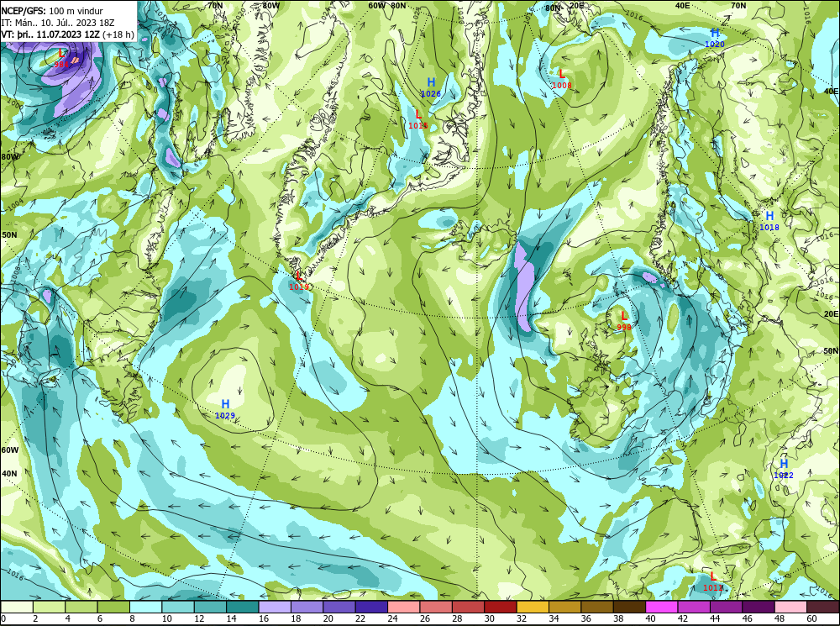
Task: Click the light pink 24–26 legend swatch
Action: 403,607
